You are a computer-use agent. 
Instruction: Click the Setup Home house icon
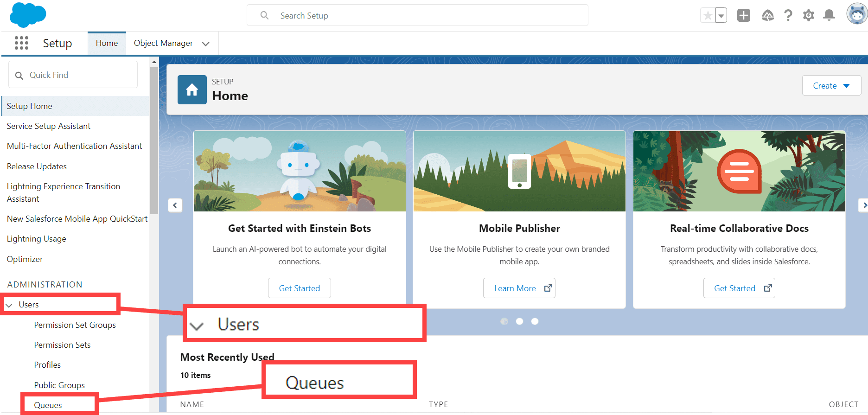192,89
